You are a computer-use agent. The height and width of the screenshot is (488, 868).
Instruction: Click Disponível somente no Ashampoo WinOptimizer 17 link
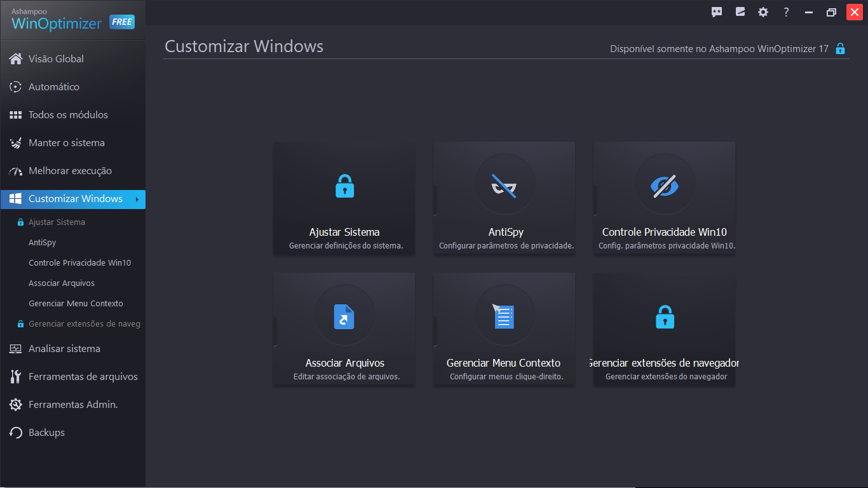tap(719, 49)
